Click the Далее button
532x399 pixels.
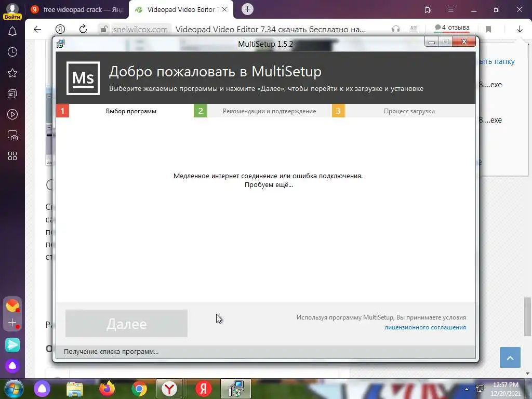[126, 323]
